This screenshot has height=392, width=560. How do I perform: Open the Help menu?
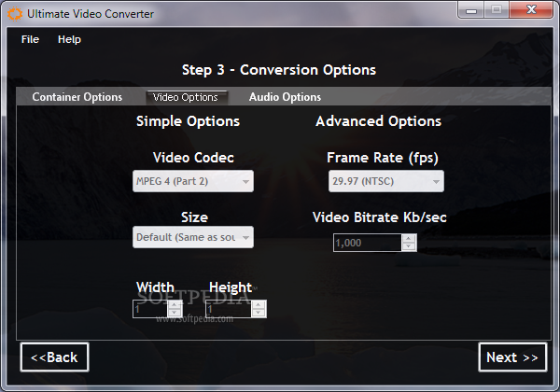tap(69, 39)
